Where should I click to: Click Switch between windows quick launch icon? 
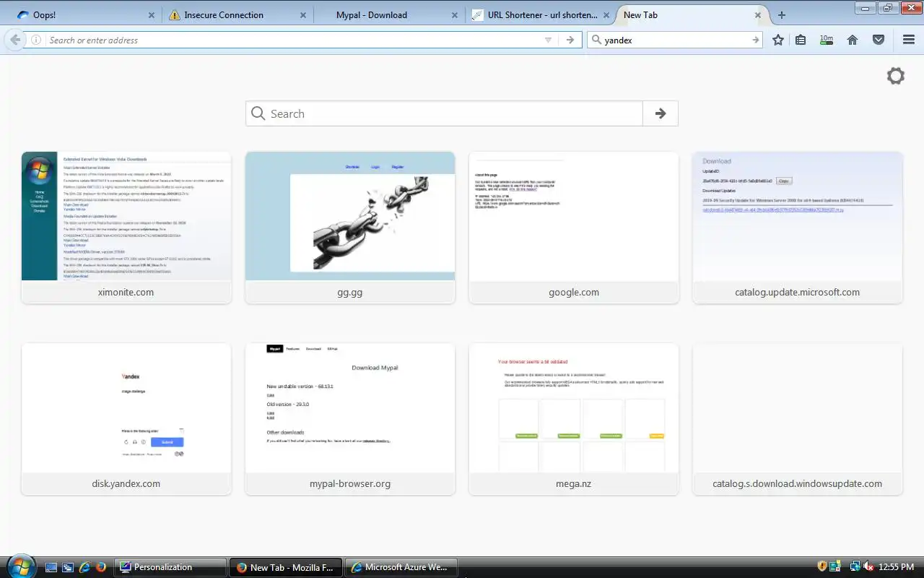(68, 567)
